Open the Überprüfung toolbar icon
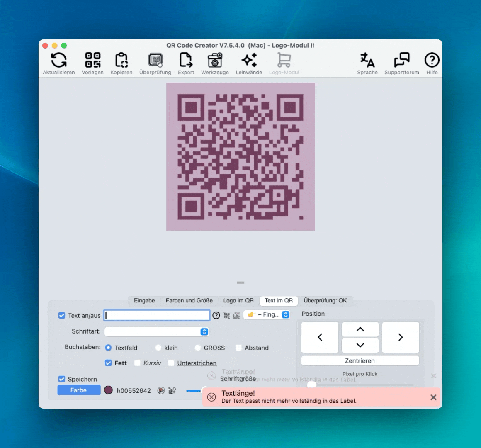 click(x=155, y=61)
